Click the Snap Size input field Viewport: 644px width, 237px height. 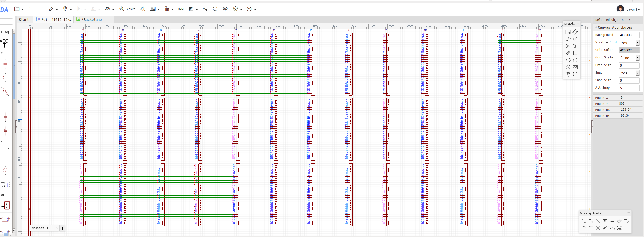pyautogui.click(x=629, y=80)
